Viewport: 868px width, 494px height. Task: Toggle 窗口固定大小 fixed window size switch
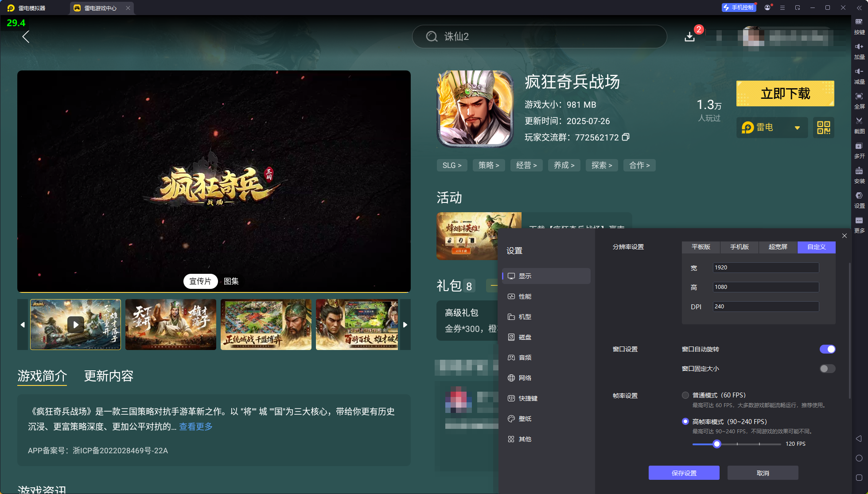[x=827, y=369]
